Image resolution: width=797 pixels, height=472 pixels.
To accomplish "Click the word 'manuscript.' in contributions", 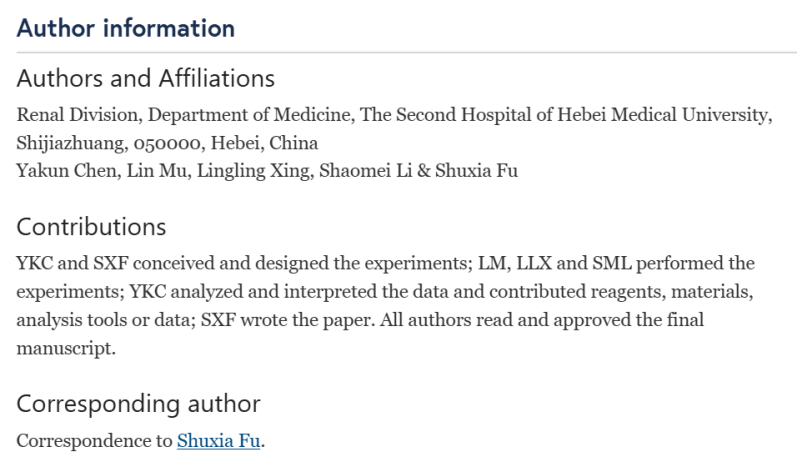I will pyautogui.click(x=66, y=349).
